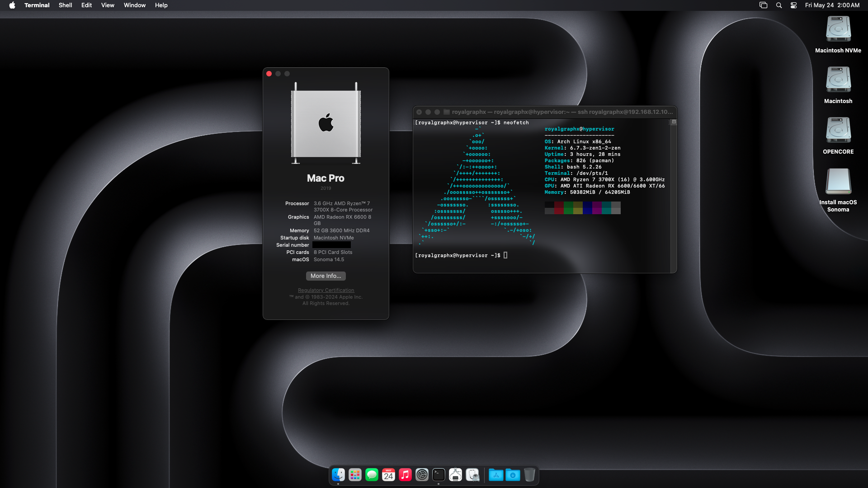868x488 pixels.
Task: Open the View menu
Action: pos(108,5)
